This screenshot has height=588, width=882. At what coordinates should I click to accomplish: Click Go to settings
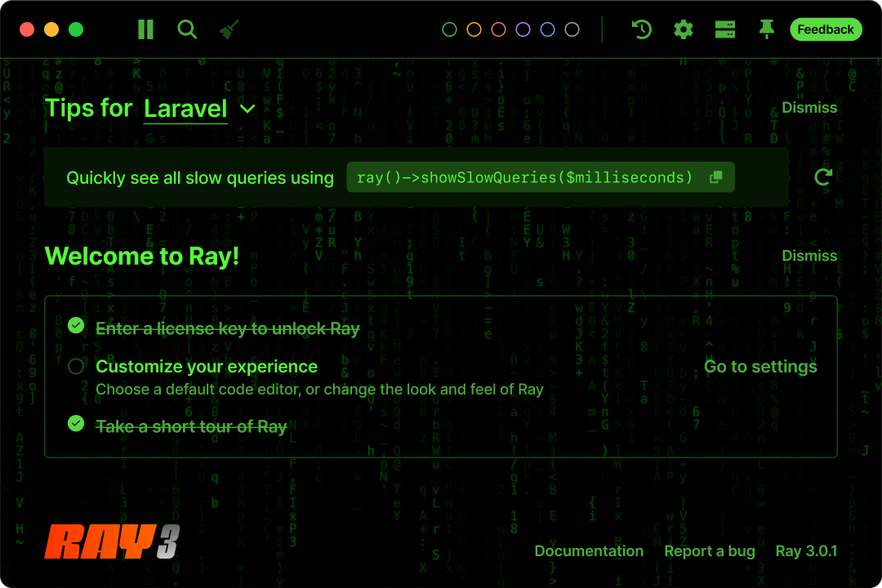click(x=760, y=367)
